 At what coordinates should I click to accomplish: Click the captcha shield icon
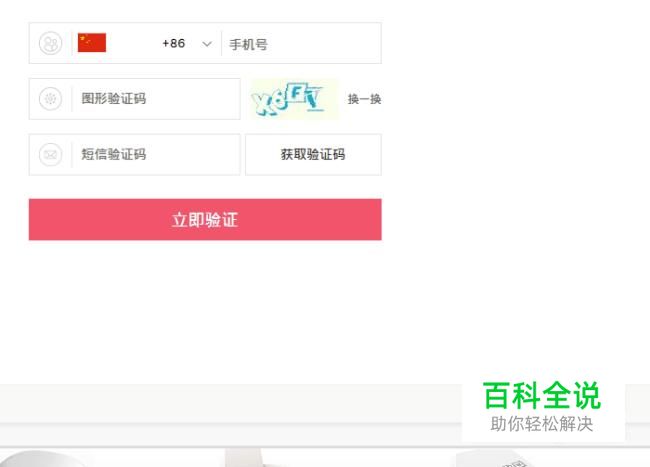click(x=51, y=99)
